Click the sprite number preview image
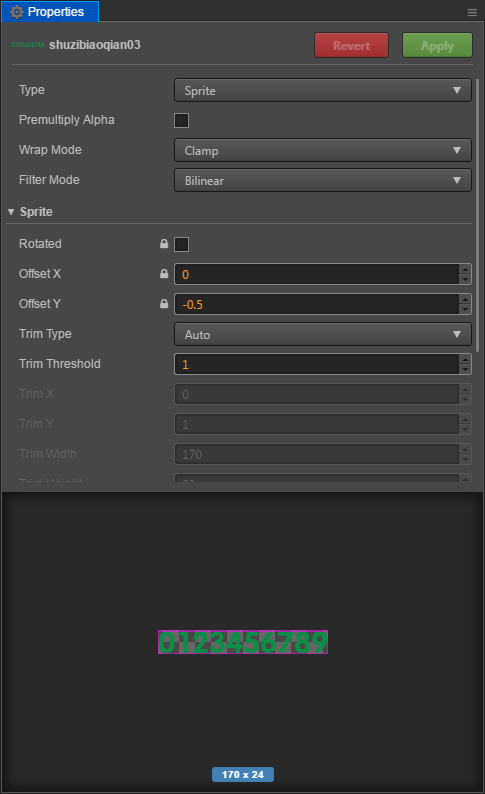The width and height of the screenshot is (485, 794). 243,642
